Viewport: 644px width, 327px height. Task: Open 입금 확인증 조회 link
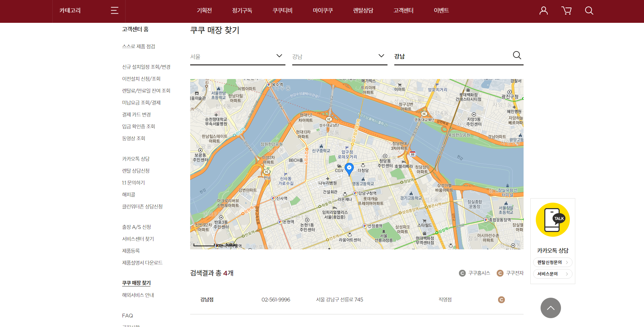[x=138, y=126]
